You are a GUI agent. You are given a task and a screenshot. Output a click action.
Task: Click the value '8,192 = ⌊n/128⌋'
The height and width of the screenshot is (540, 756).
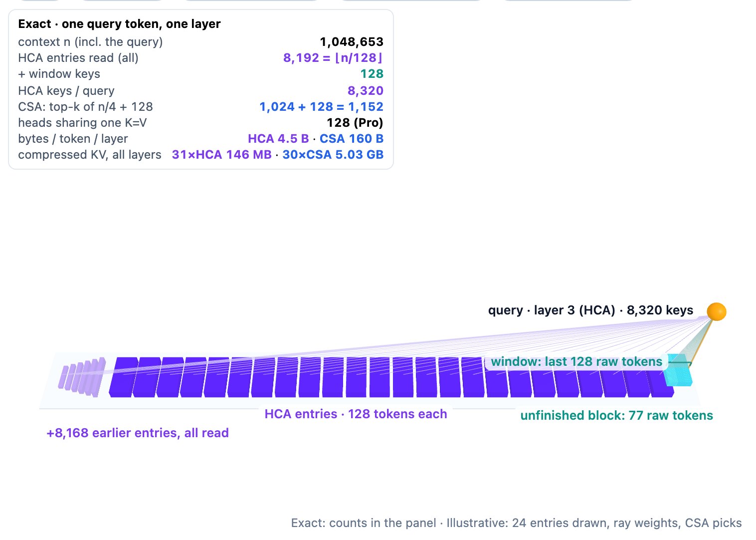334,58
